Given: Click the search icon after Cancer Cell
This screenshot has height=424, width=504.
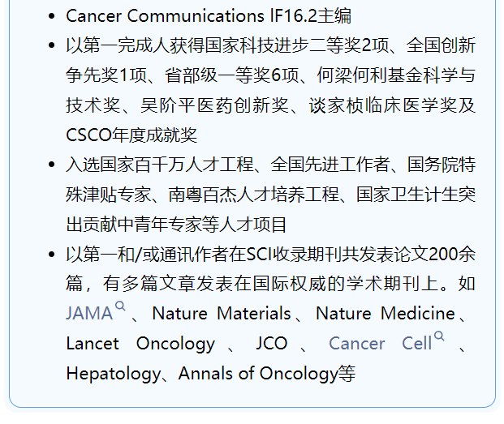Looking at the screenshot, I should tap(439, 337).
